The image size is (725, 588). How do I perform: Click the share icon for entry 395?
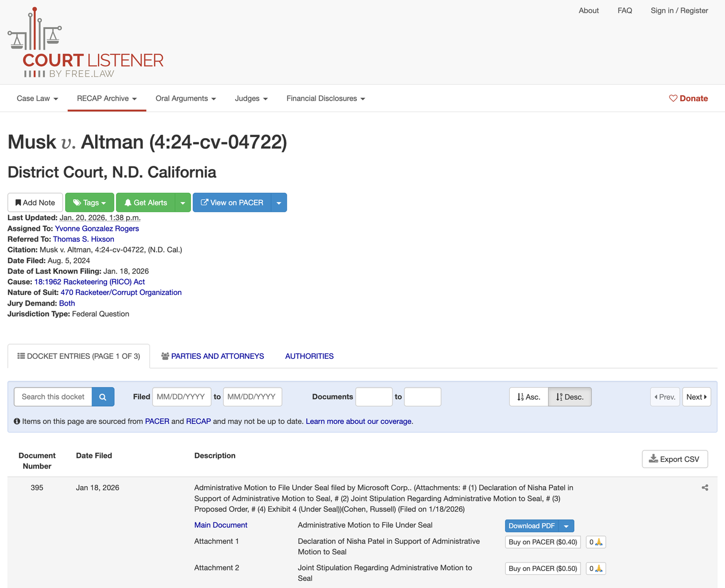[x=705, y=488]
